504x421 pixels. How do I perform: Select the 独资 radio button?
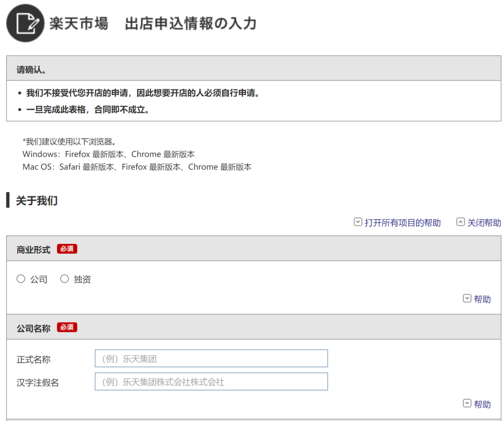coord(64,279)
